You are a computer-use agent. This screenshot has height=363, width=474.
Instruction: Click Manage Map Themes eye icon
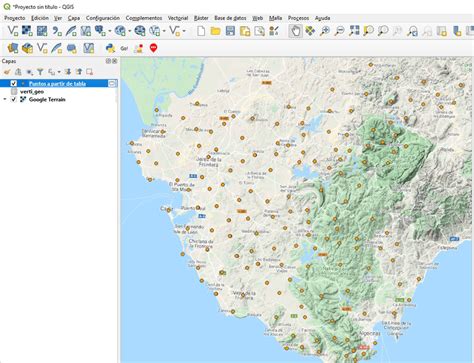pyautogui.click(x=30, y=72)
